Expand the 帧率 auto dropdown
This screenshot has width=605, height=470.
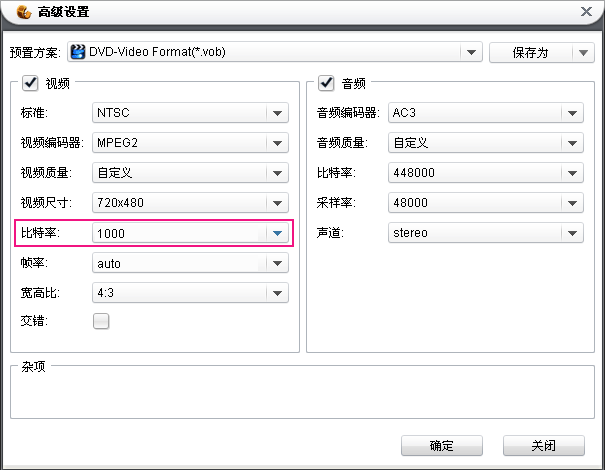[x=277, y=264]
